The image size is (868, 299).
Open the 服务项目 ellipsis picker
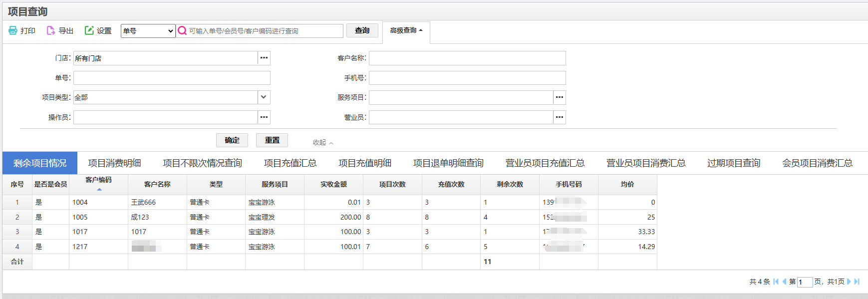click(560, 97)
